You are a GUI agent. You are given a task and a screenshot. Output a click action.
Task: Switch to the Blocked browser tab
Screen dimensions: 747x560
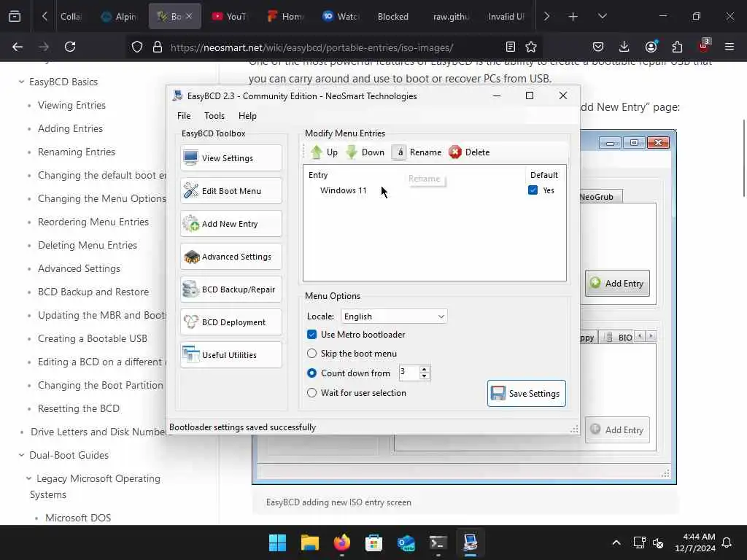coord(393,17)
